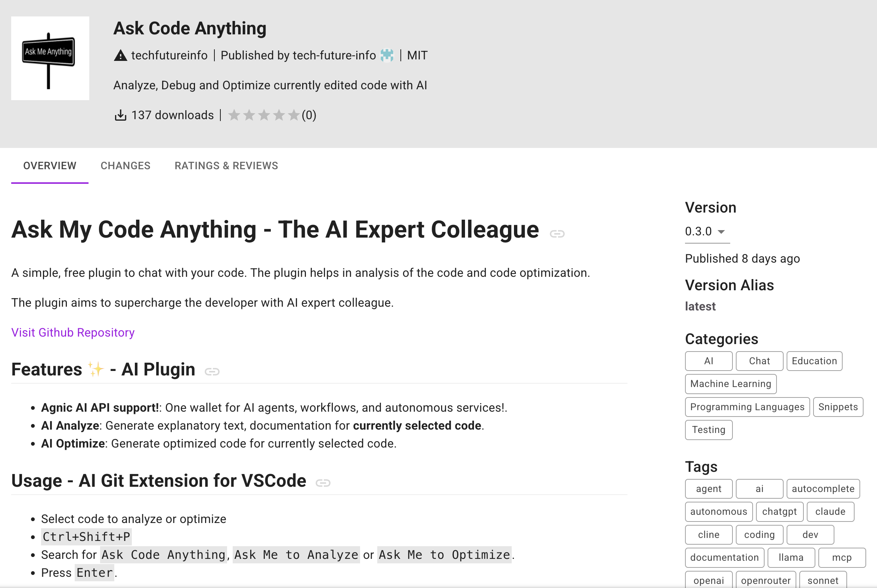Click the chatgpt tag
Viewport: 877px width, 588px height.
click(780, 511)
